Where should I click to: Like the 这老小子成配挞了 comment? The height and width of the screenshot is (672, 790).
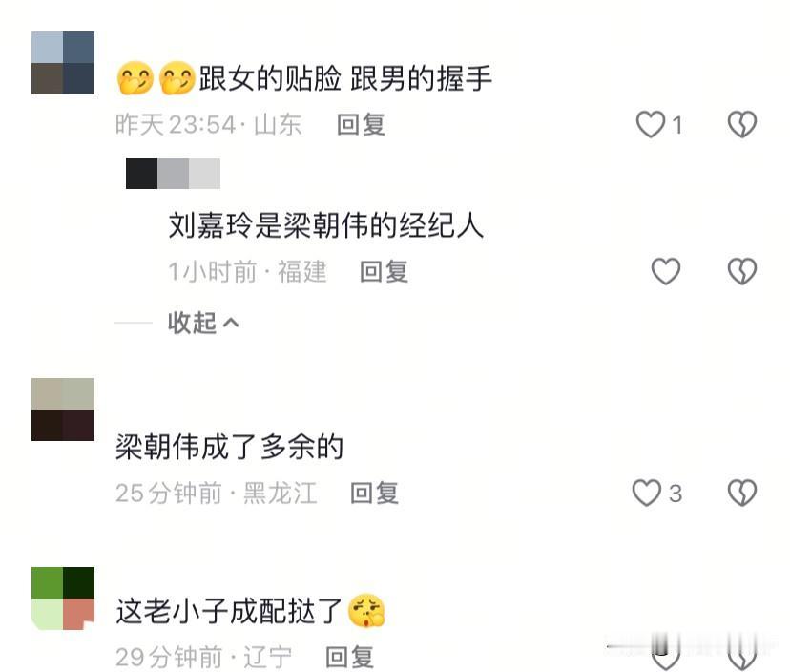click(666, 657)
